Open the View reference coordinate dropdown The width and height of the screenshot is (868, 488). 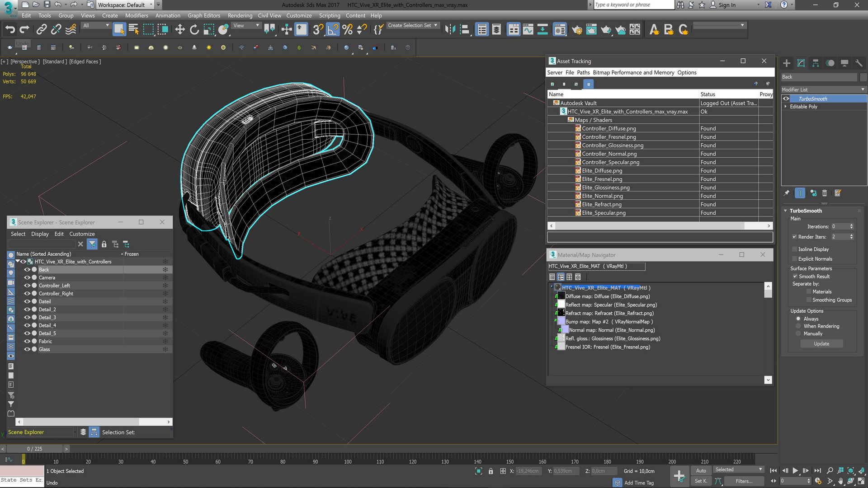click(x=246, y=26)
